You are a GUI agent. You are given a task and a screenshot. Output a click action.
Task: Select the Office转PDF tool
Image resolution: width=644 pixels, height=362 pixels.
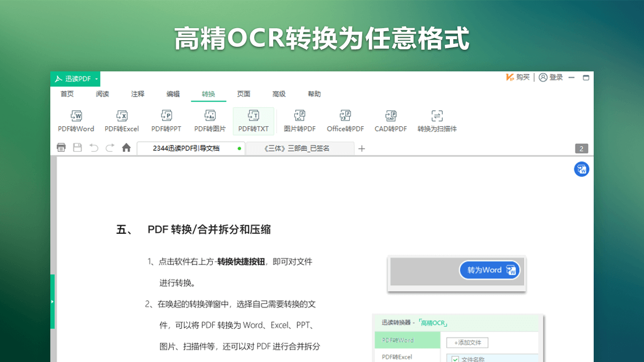coord(345,121)
